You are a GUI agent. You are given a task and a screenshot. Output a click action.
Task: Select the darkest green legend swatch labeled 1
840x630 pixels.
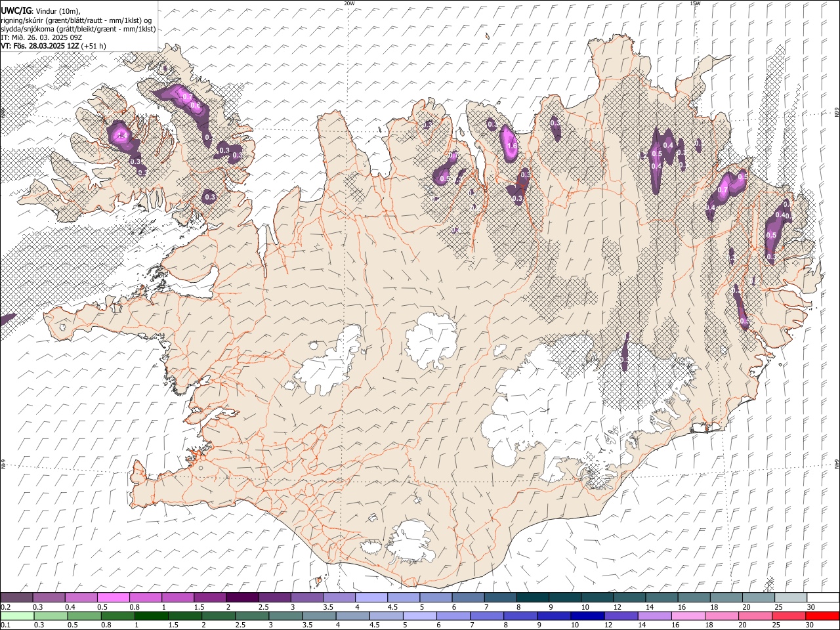tap(152, 616)
